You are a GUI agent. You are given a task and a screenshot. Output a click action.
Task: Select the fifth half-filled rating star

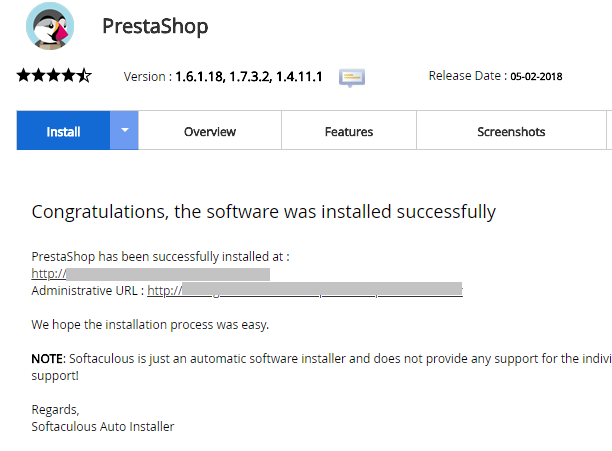[x=84, y=75]
